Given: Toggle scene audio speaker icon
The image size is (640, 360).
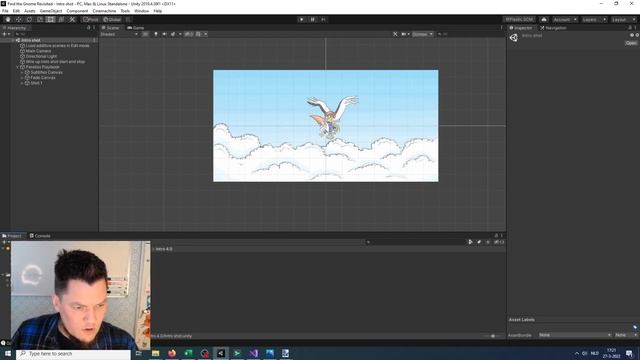Looking at the screenshot, I should point(164,34).
